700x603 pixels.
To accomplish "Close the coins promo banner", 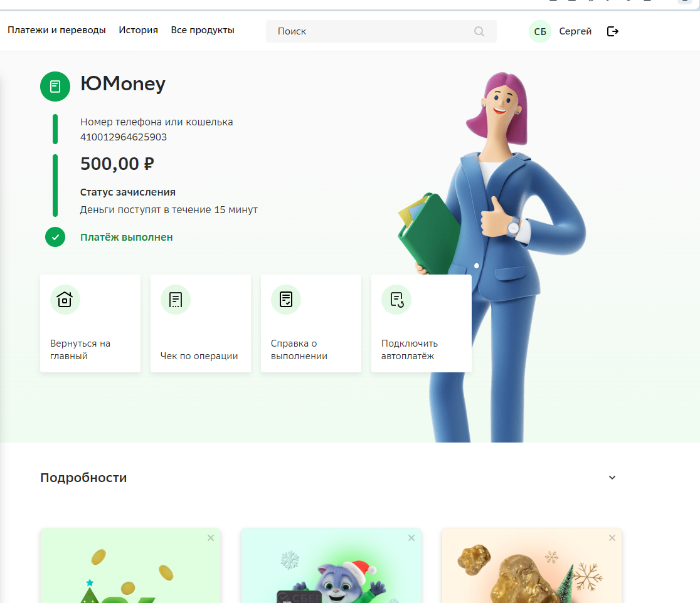I will click(x=211, y=538).
